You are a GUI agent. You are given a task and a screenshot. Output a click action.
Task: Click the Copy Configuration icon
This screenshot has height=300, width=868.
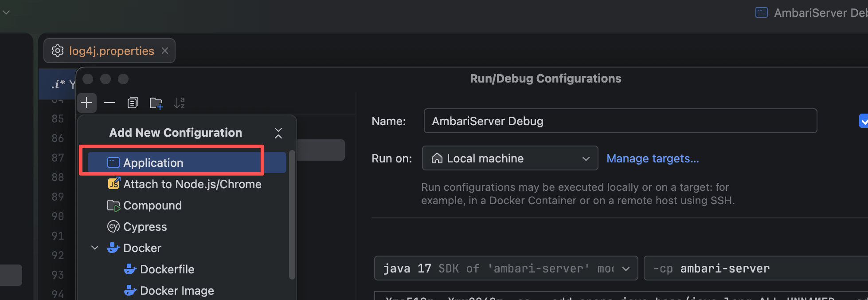[x=133, y=103]
